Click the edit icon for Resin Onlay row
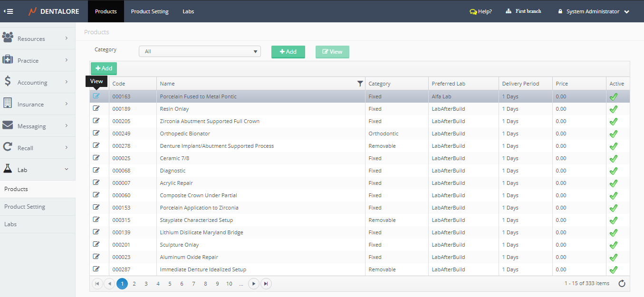The height and width of the screenshot is (297, 644). tap(96, 108)
